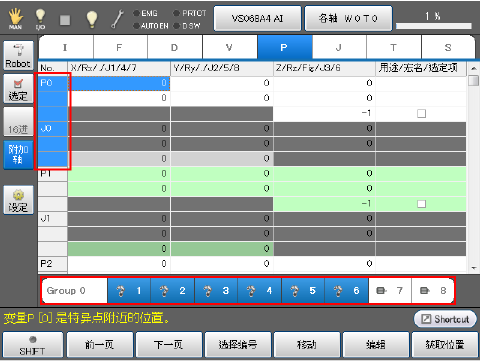The width and height of the screenshot is (480, 361).
Task: Click the large yellow light bulb icon
Action: [92, 19]
